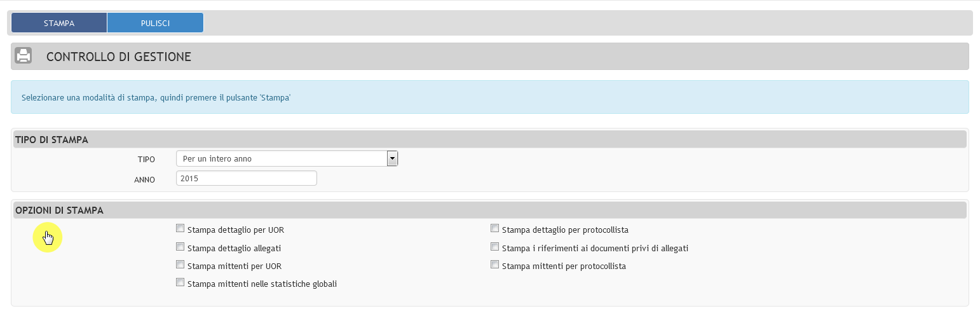The width and height of the screenshot is (980, 311).
Task: Focus the ANNO field containing 2015
Action: click(x=246, y=179)
